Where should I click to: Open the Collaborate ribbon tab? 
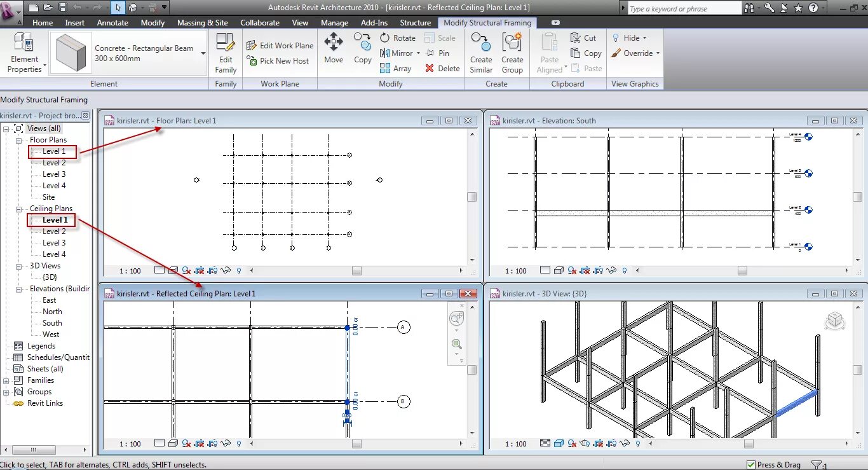(260, 23)
